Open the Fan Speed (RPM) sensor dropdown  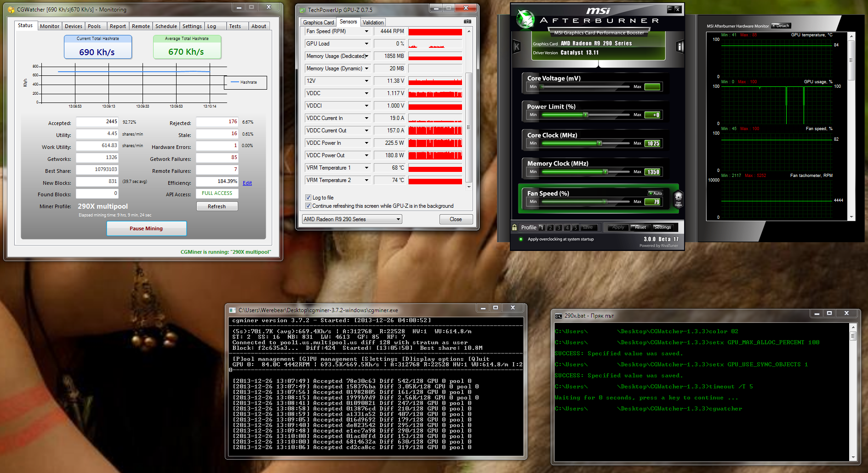pos(366,31)
